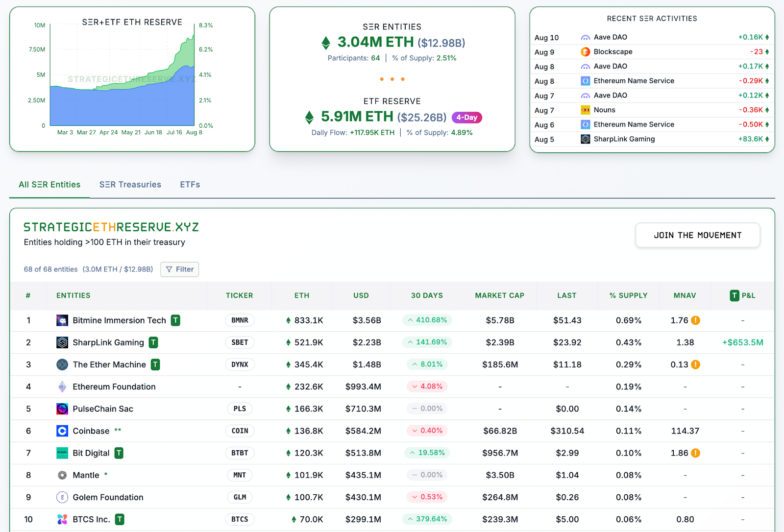
Task: Click the ETH diamond icon beside 5.91M ETH
Action: click(x=309, y=118)
